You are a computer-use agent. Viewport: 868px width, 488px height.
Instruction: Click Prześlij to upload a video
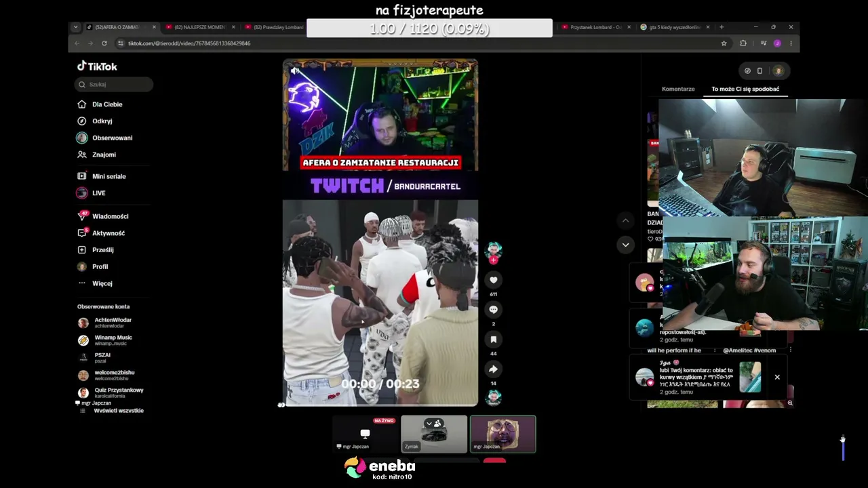tap(95, 250)
